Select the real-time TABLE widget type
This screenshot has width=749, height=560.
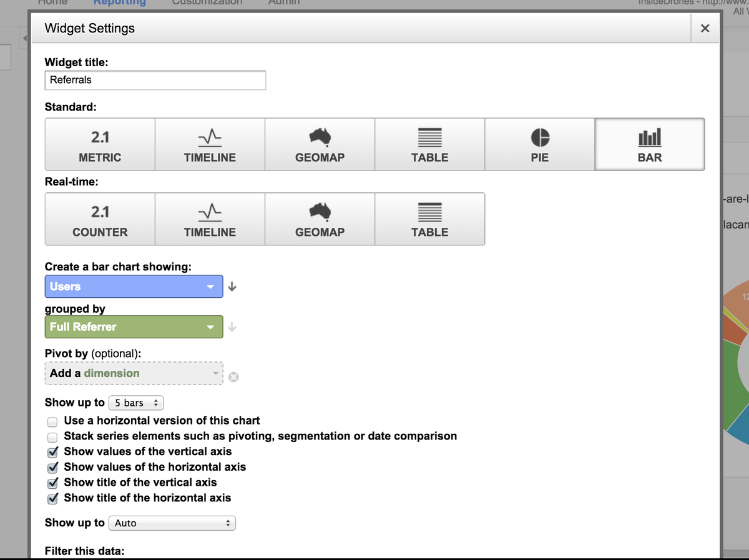point(429,219)
